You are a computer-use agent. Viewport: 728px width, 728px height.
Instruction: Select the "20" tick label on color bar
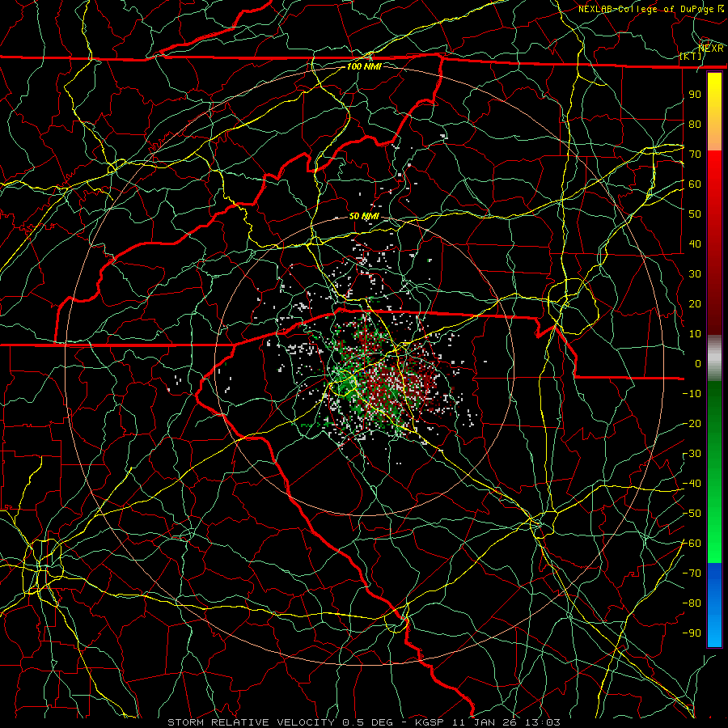point(695,304)
